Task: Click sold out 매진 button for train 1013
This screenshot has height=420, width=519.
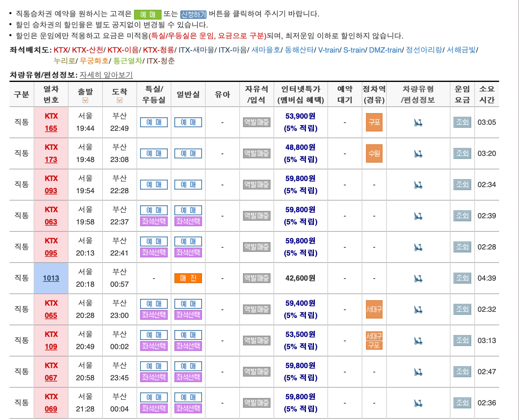Action: tap(188, 278)
